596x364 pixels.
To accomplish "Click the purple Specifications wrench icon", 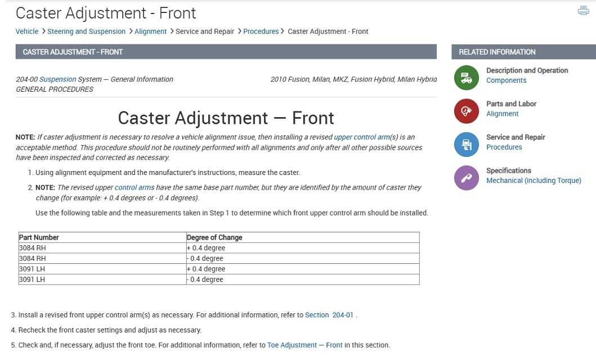I will click(466, 178).
